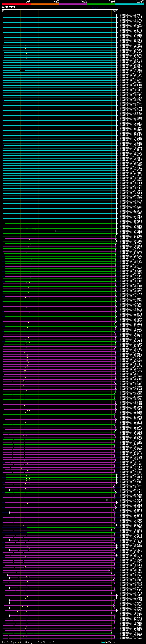Open hit UniRef100_Q8RY14
Screen dimensions: 146x644
click(x=131, y=17)
